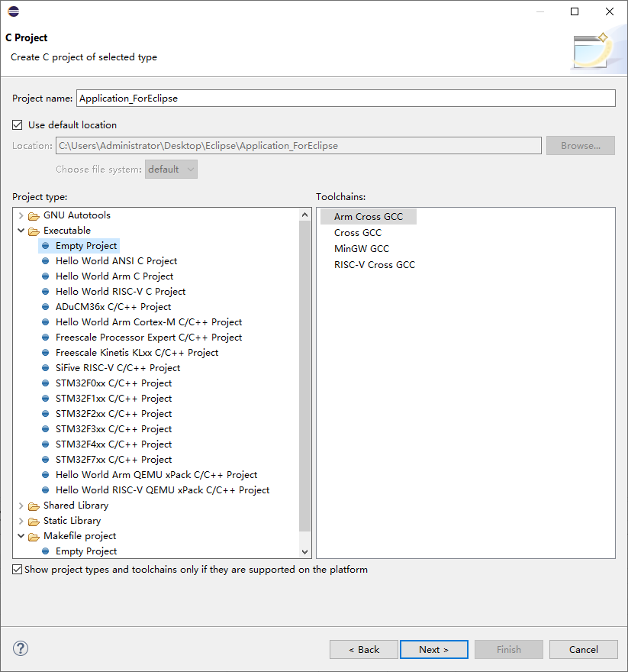Open the Choose file system dropdown

[x=171, y=170]
